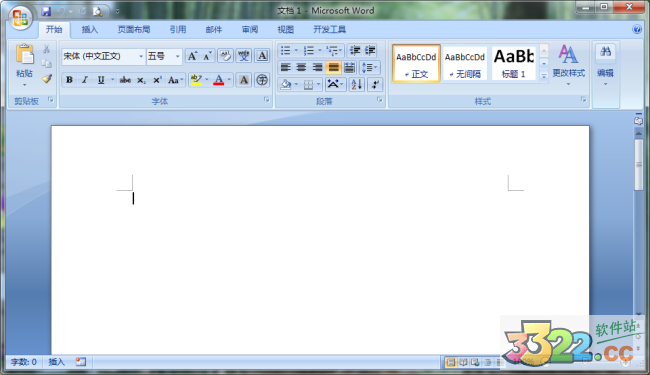The width and height of the screenshot is (650, 375).
Task: Click the Format Painter brush icon
Action: [47, 79]
